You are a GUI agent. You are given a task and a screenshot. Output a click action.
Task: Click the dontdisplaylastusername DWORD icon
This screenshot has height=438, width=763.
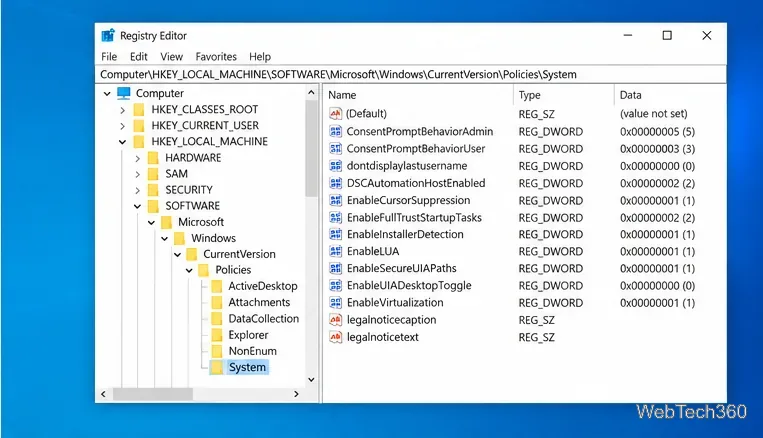[x=335, y=166]
